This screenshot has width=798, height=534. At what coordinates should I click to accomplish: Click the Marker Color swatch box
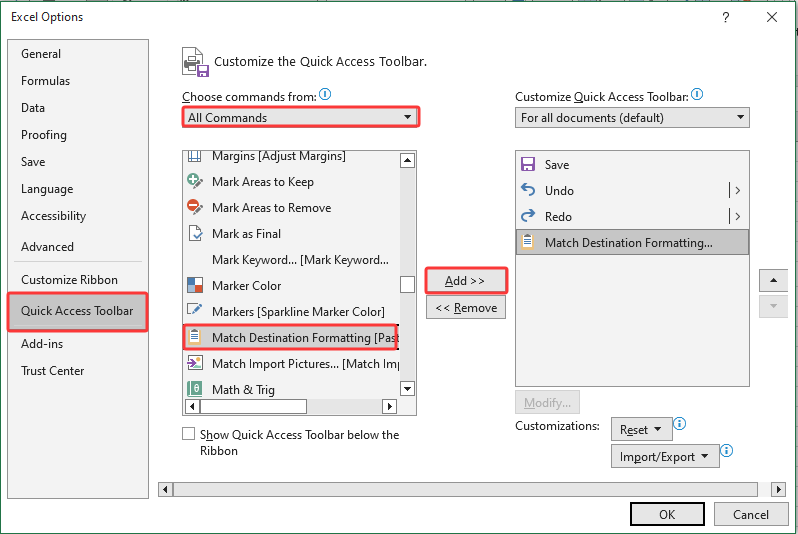click(407, 285)
